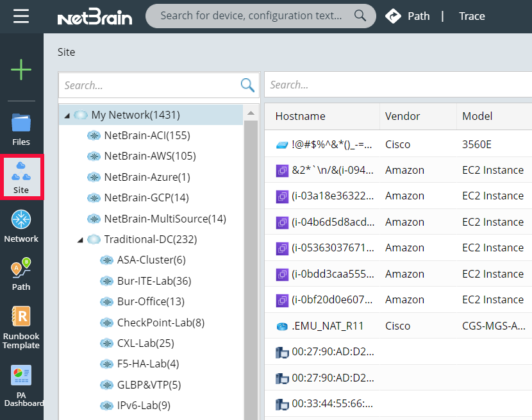532x420 pixels.
Task: Click the Path button in top bar
Action: point(419,16)
